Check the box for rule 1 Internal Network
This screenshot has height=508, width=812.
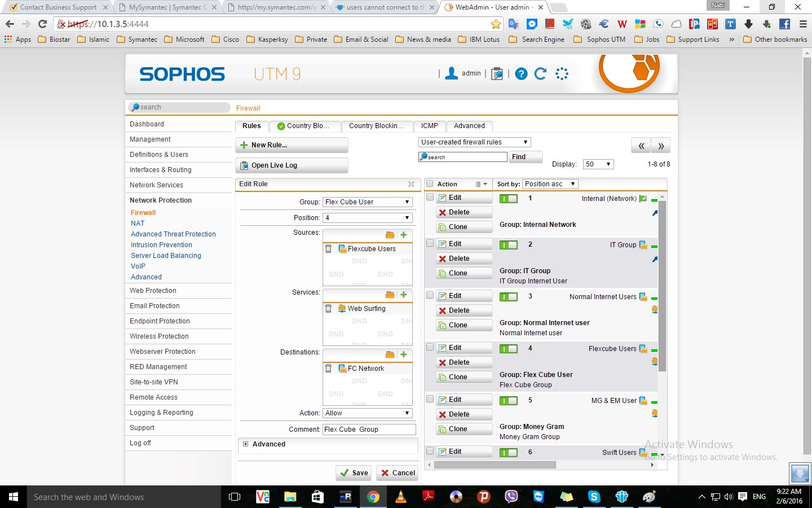click(430, 197)
